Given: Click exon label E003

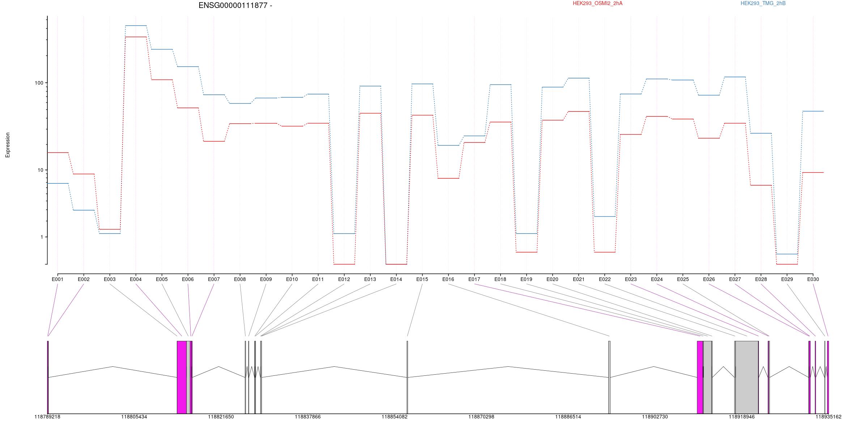Looking at the screenshot, I should click(x=110, y=279).
